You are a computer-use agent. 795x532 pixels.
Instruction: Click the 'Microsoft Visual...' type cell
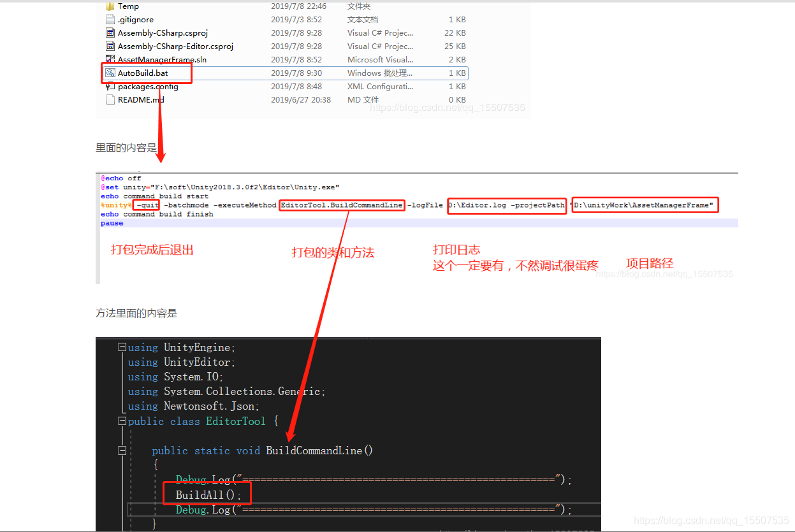pyautogui.click(x=380, y=60)
